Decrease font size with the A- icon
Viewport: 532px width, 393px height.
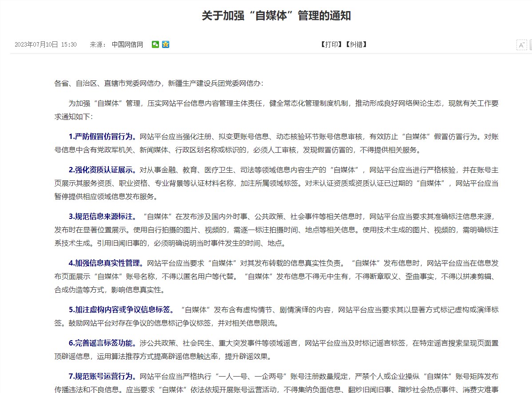coord(521,45)
